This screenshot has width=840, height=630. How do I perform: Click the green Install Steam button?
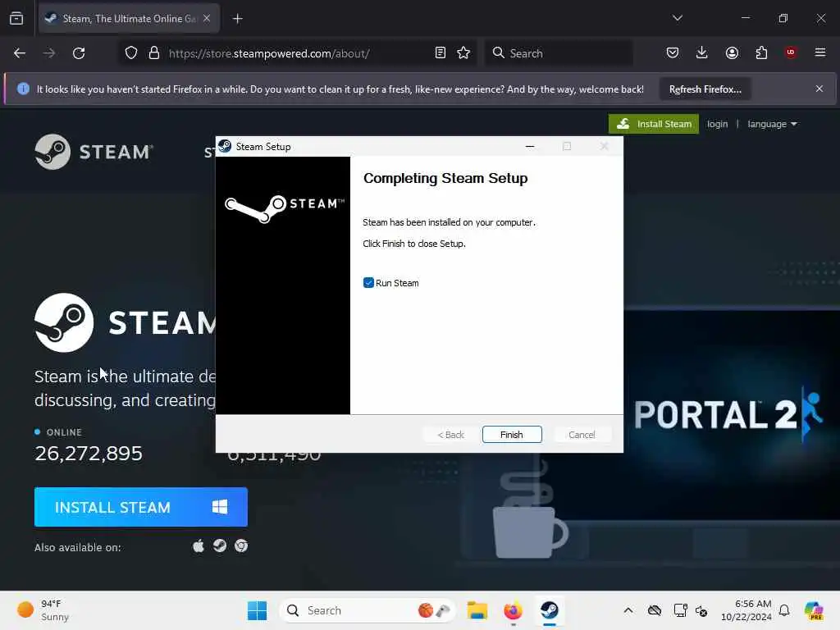tap(654, 124)
